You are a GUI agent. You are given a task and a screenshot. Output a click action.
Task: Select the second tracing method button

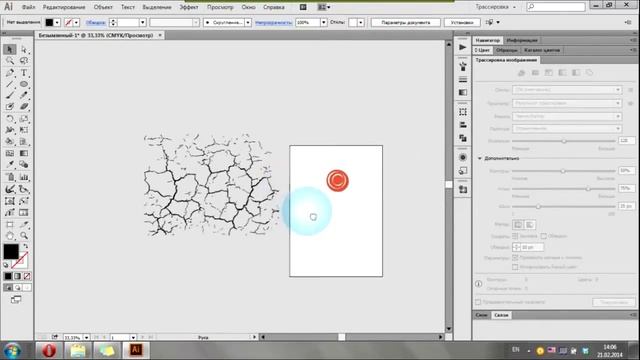click(530, 224)
